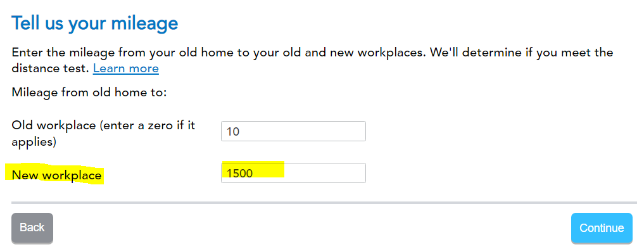
Task: Click the "Enter the mileage from your old home" sentence
Action: (130, 53)
